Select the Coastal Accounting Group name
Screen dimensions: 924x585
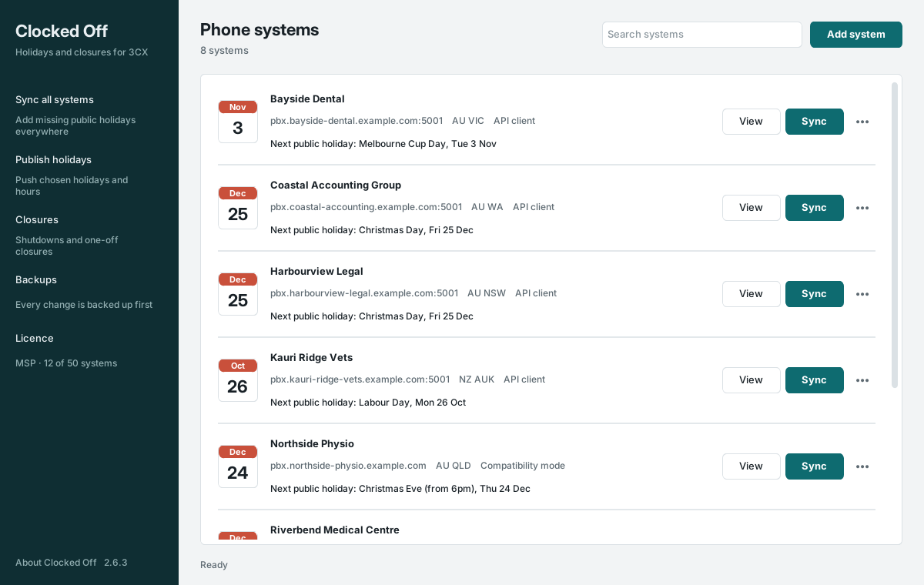[x=336, y=186]
